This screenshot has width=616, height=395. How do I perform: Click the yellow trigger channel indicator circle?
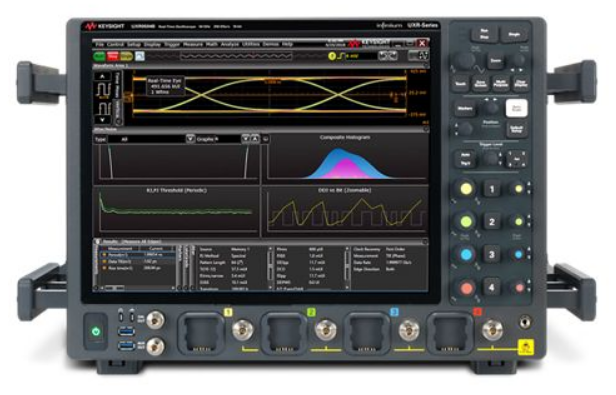(x=332, y=56)
